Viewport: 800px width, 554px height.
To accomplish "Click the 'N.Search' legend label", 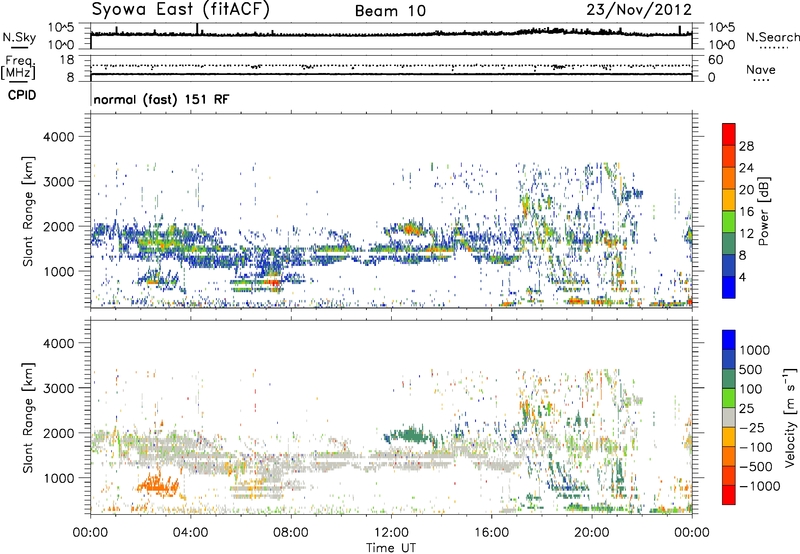I will 772,37.
